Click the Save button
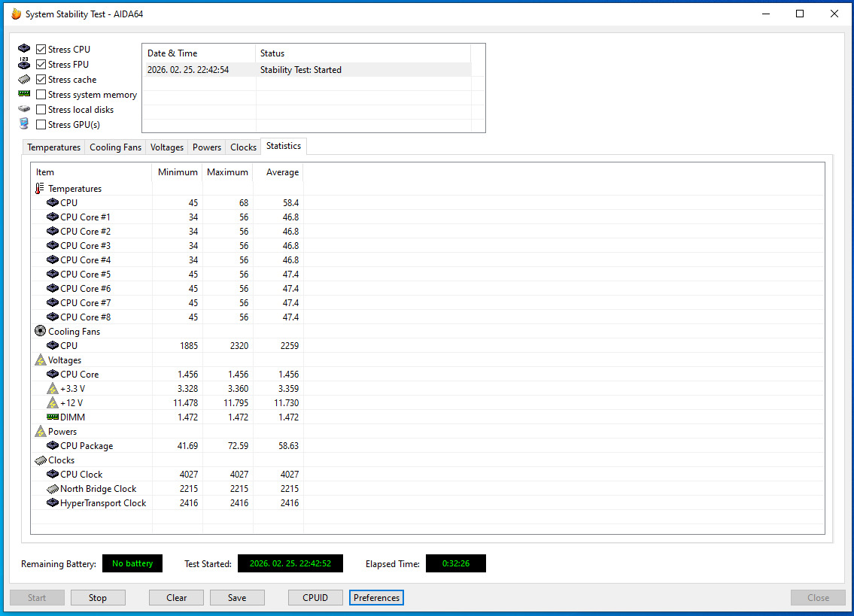This screenshot has height=616, width=854. 237,597
